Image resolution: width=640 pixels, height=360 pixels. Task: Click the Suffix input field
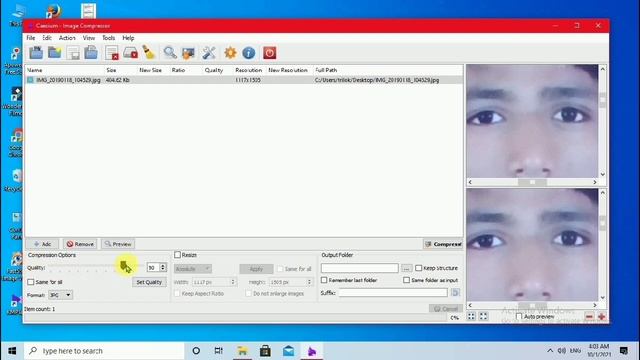click(x=393, y=293)
